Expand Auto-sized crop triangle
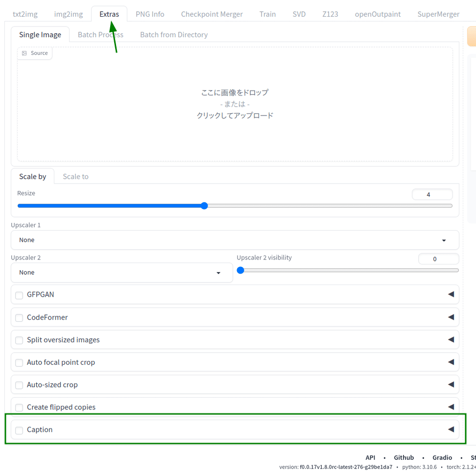Viewport: 476px width, 476px height. (451, 384)
